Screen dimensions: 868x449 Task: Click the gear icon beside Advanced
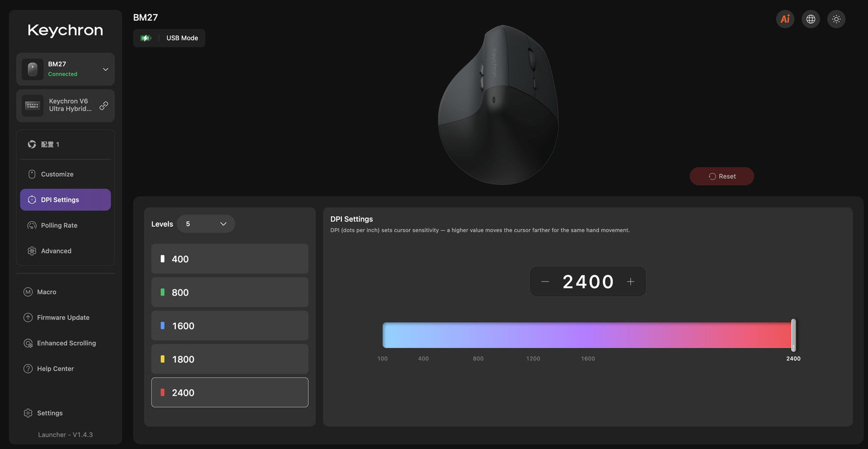pyautogui.click(x=32, y=251)
